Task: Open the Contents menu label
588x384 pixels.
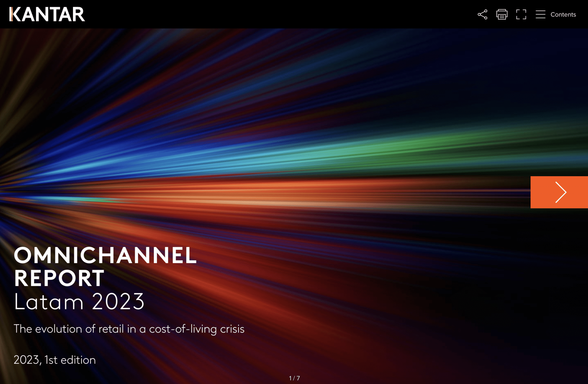Action: click(563, 14)
